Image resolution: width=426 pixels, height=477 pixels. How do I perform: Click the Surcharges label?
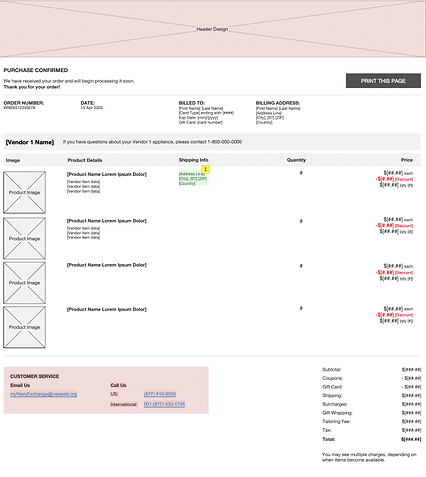point(335,404)
